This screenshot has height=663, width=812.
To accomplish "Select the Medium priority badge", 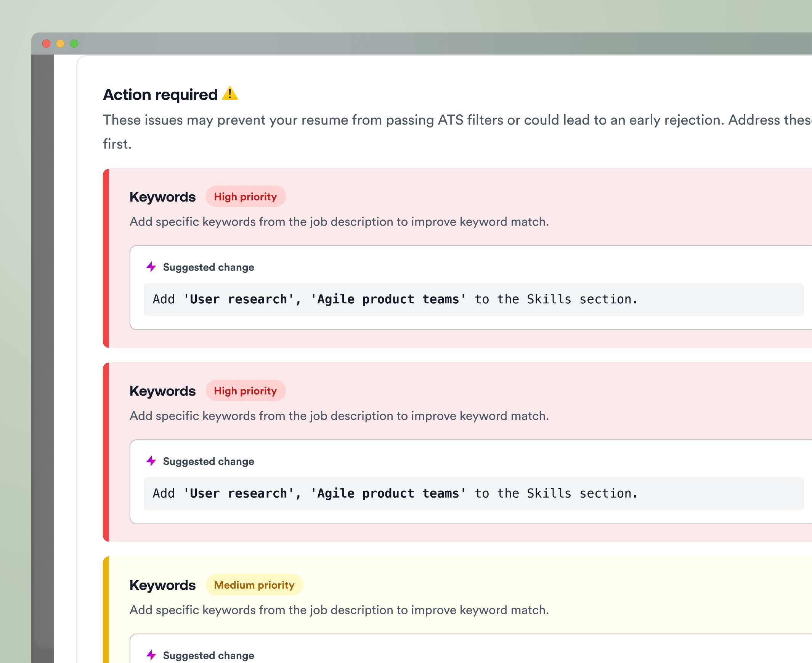I will point(254,585).
